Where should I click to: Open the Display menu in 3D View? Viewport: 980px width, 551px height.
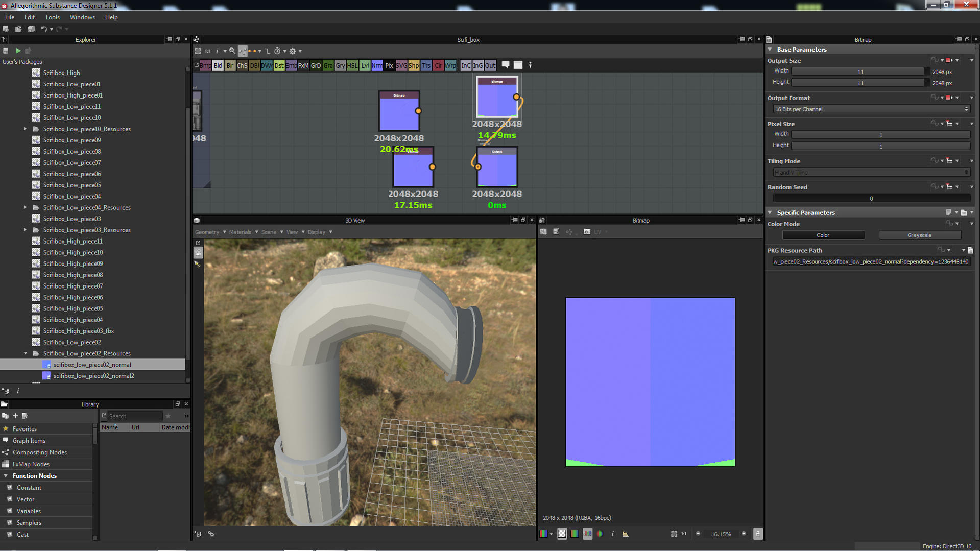[320, 232]
